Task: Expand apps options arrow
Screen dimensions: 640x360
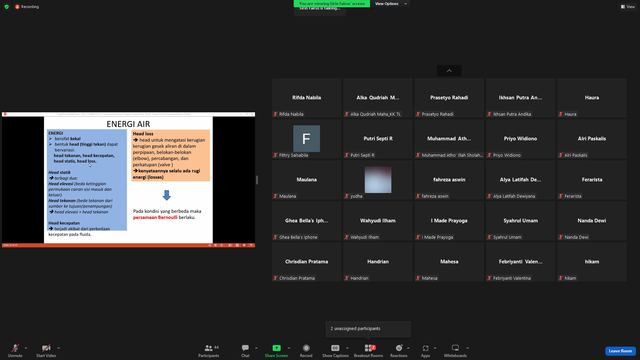Action: point(435,348)
